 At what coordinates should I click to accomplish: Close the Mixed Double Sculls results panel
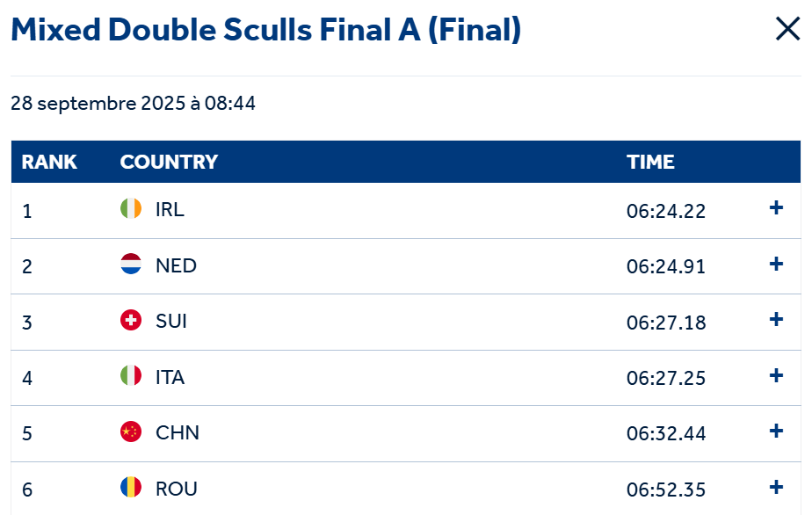787,30
